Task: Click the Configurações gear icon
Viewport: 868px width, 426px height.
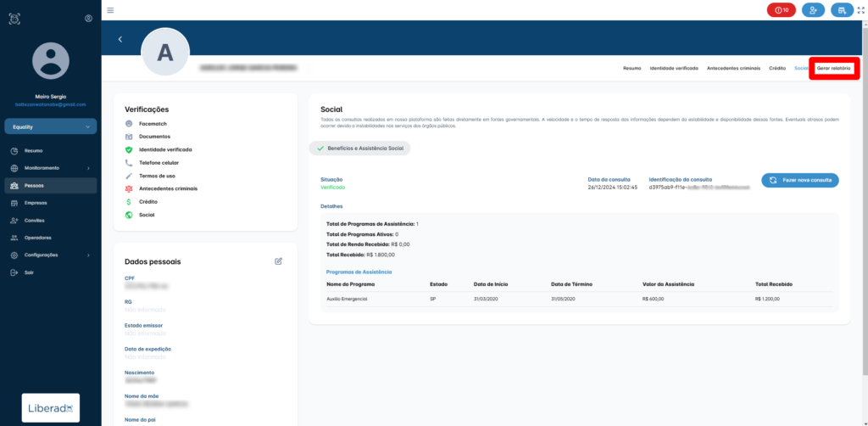Action: 14,255
